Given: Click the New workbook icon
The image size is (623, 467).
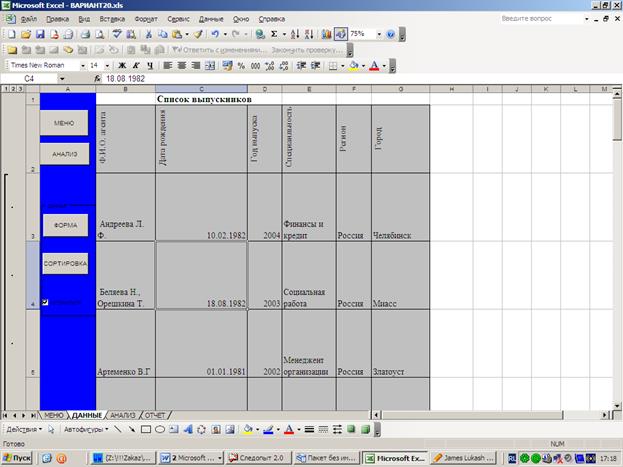Looking at the screenshot, I should point(12,35).
